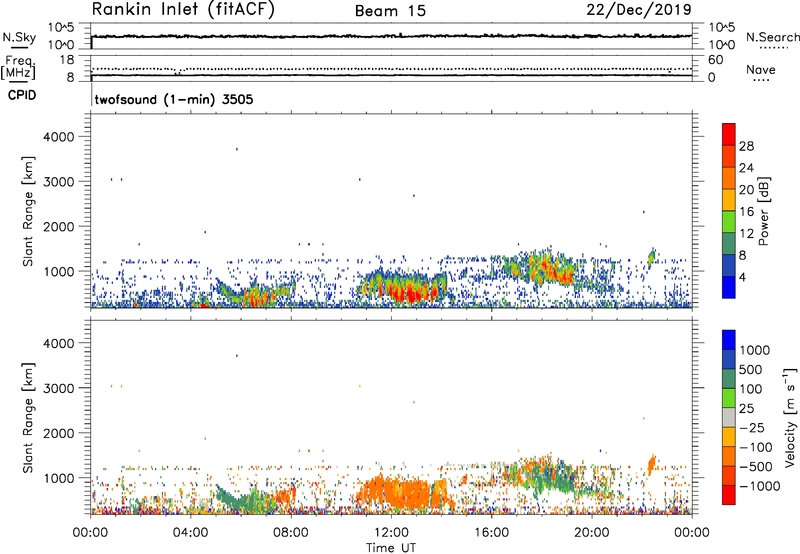Select the "16" label on the Power color bar
This screenshot has width=800, height=554.
[x=746, y=212]
